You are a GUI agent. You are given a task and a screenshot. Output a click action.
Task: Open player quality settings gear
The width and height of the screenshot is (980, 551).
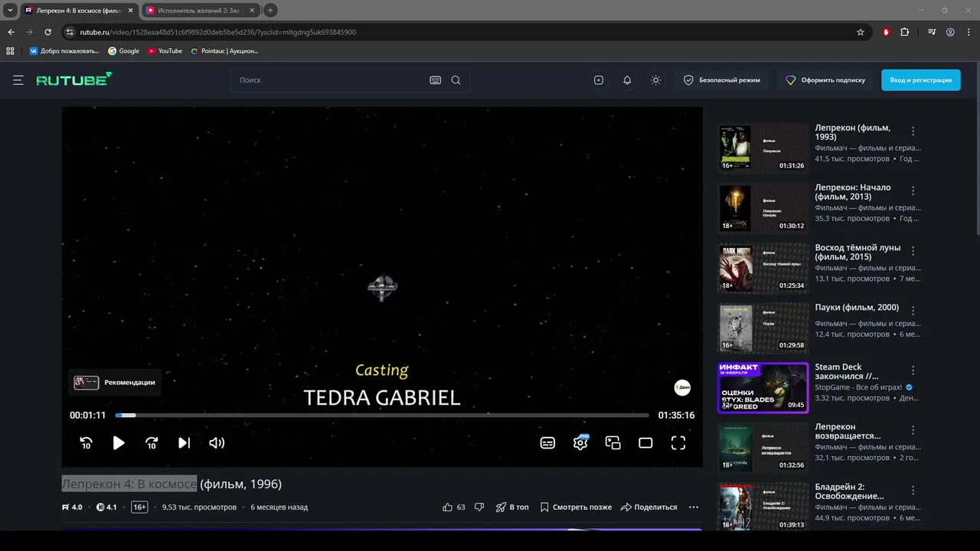click(580, 442)
